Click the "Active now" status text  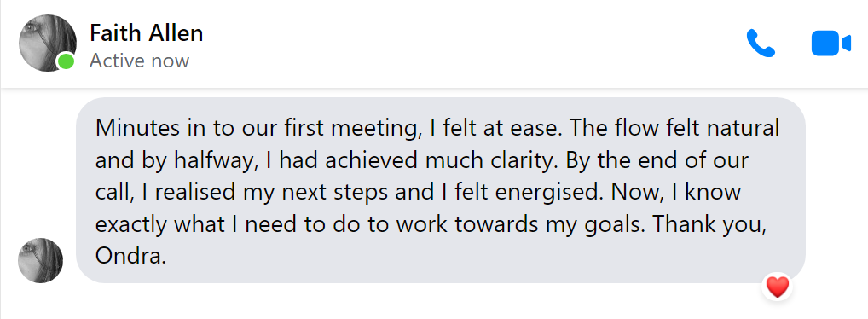tap(140, 61)
